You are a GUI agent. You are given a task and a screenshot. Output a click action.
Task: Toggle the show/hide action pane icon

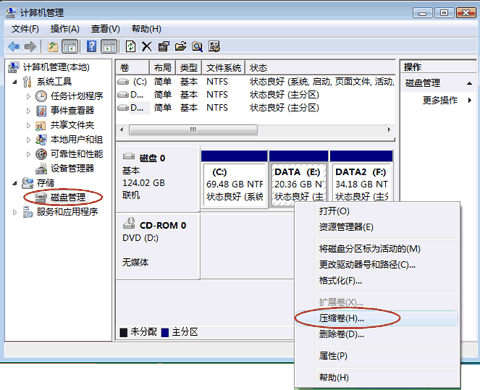109,47
